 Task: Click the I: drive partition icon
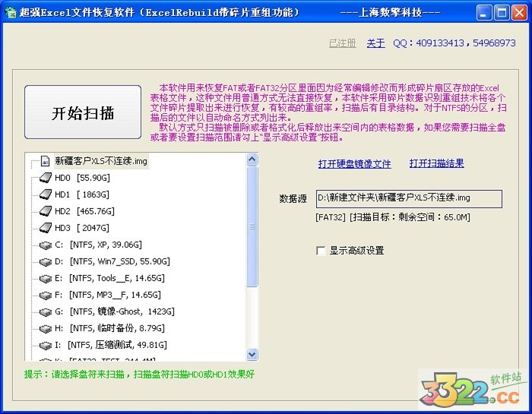(46, 345)
